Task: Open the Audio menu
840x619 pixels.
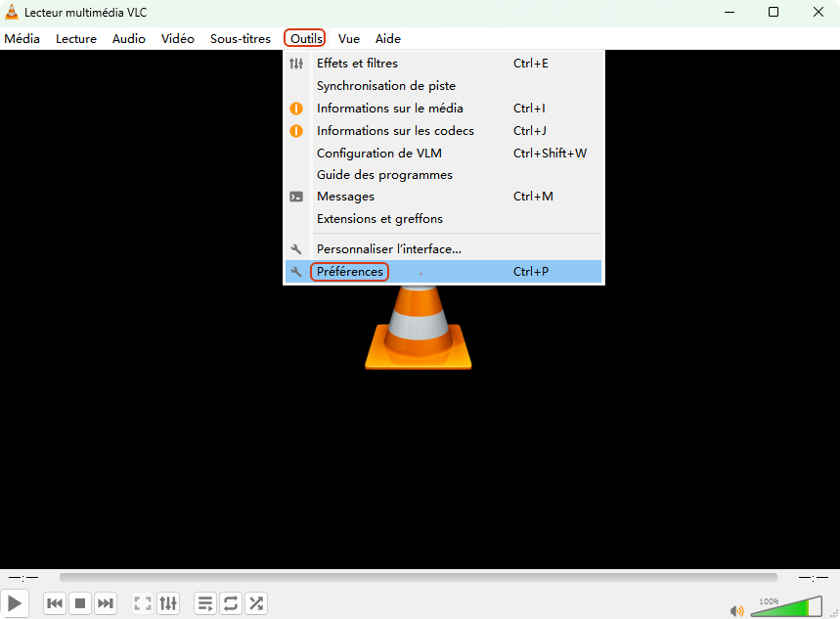Action: [x=128, y=38]
